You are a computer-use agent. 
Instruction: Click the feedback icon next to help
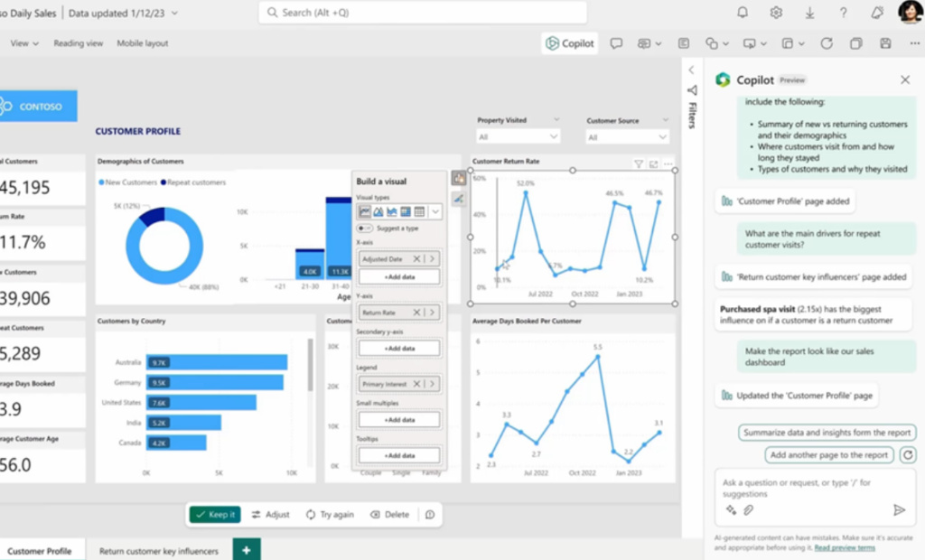pos(877,13)
